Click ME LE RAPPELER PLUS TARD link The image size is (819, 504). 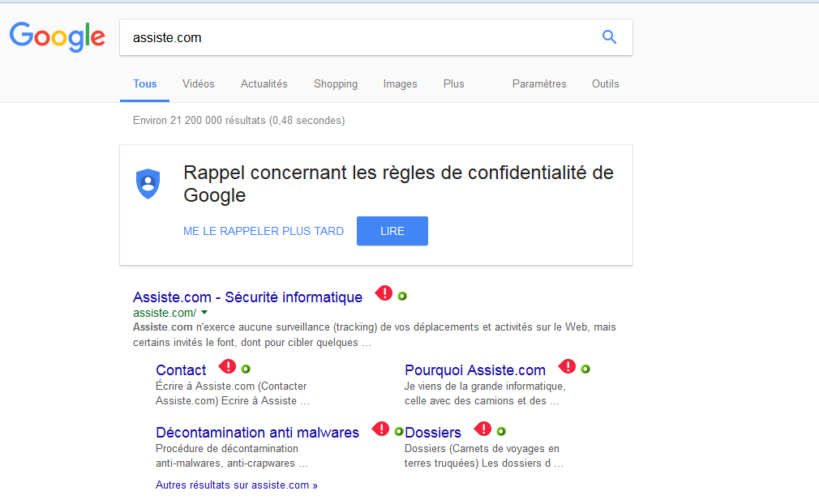[x=264, y=231]
